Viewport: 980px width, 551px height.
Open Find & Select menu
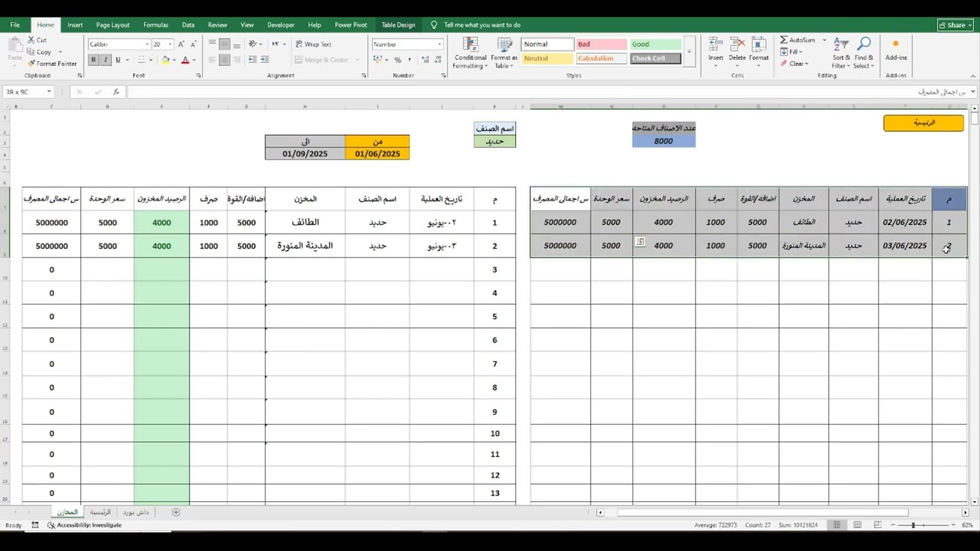(x=864, y=53)
